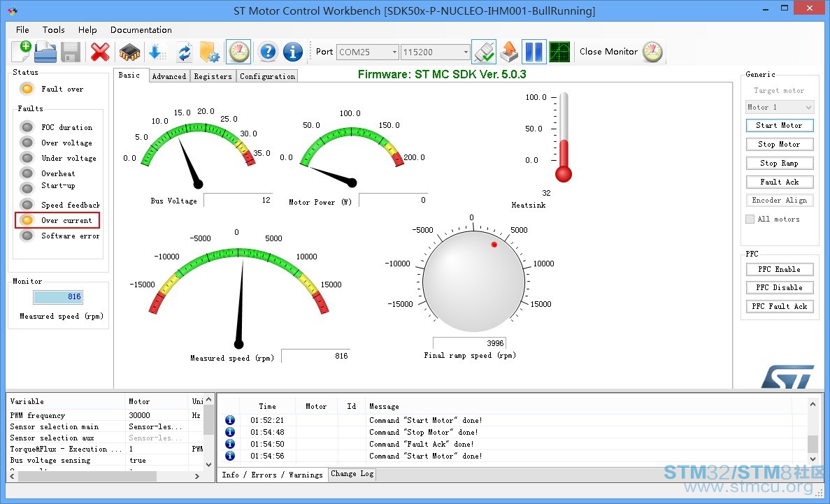
Task: Click the Overheat fault LED
Action: pos(27,173)
